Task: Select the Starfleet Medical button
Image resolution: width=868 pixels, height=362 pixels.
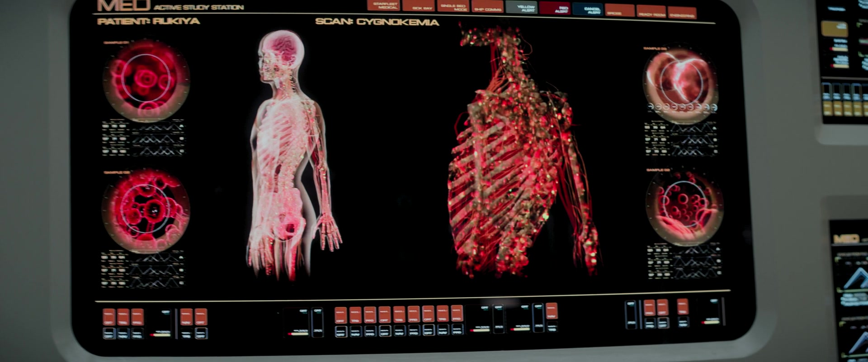Action: [x=384, y=5]
